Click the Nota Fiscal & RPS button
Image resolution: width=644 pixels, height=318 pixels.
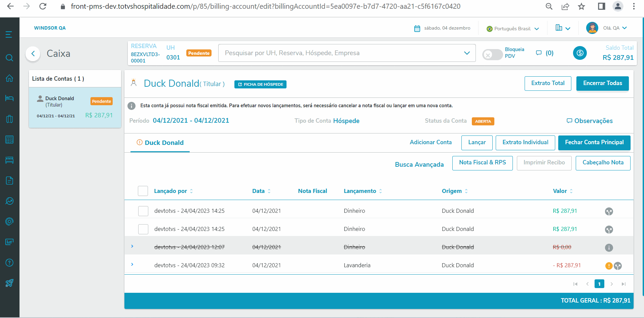point(482,163)
